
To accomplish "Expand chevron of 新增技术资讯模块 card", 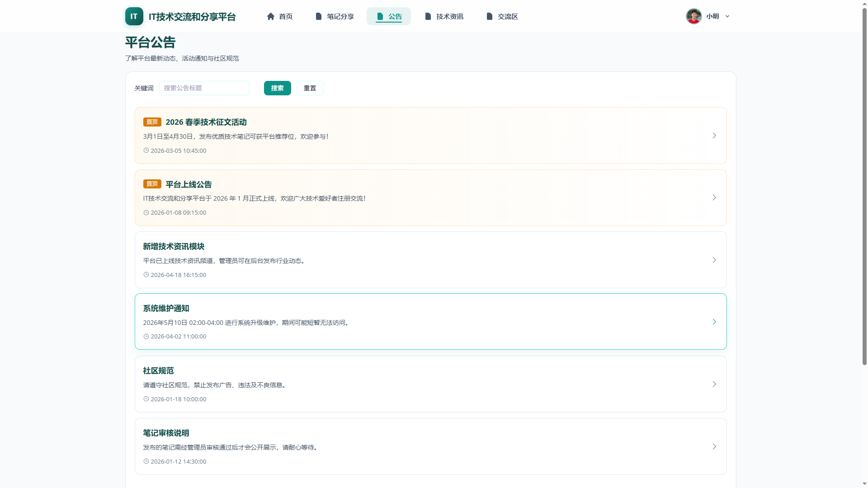I will pyautogui.click(x=714, y=260).
